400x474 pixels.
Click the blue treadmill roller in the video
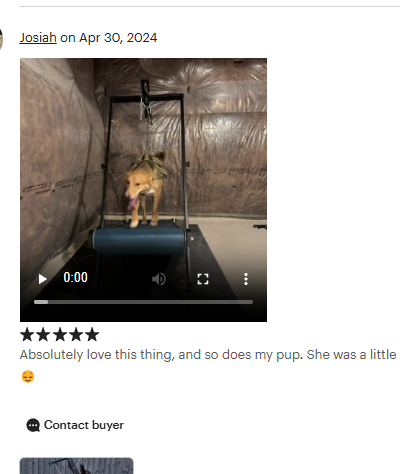coord(138,241)
